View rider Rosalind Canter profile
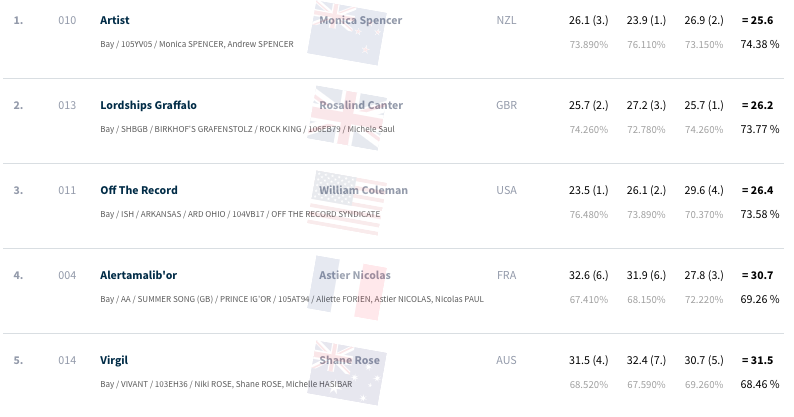The width and height of the screenshot is (794, 417). [x=361, y=105]
